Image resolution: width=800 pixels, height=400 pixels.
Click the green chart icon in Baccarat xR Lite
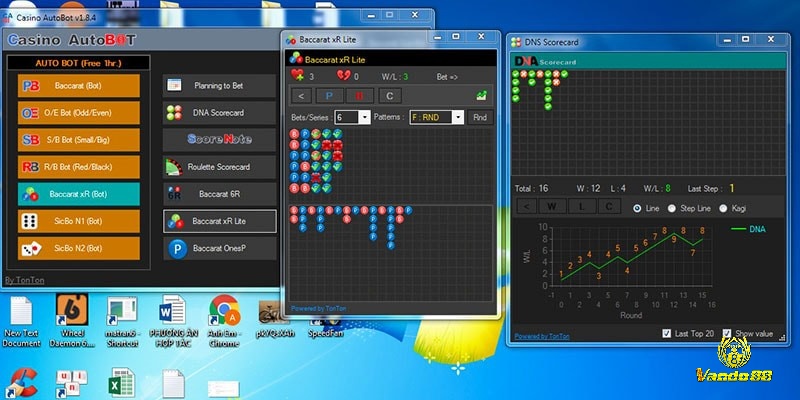[x=481, y=95]
